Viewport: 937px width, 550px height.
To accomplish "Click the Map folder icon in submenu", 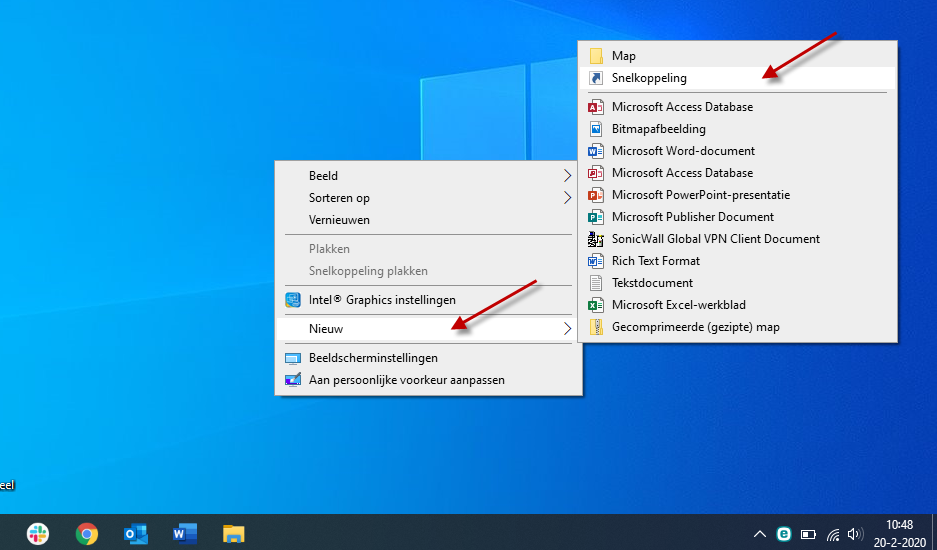I will coord(596,56).
